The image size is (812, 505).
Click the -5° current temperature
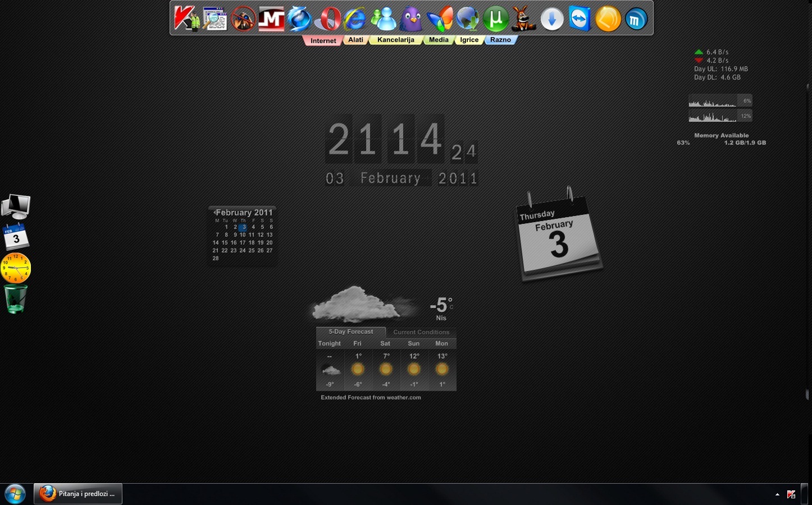tap(441, 305)
